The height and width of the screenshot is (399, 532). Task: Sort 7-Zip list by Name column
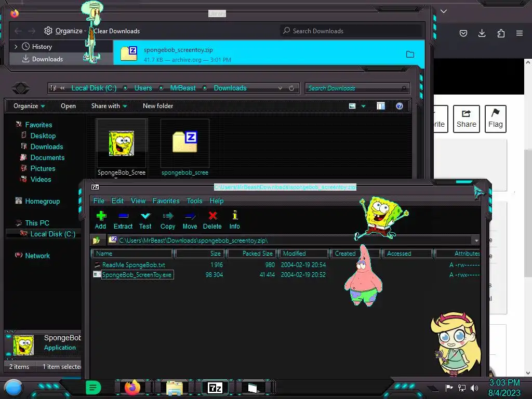coord(132,254)
